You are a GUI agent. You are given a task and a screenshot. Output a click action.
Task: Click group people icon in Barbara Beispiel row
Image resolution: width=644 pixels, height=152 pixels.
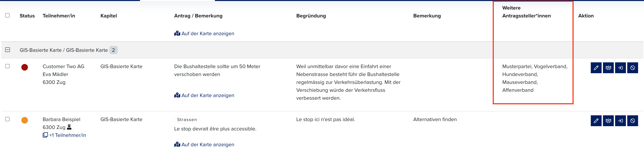[x=608, y=121]
